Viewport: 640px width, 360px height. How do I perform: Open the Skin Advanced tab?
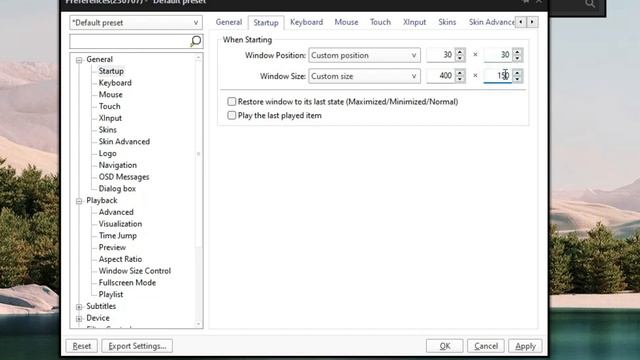coord(491,22)
